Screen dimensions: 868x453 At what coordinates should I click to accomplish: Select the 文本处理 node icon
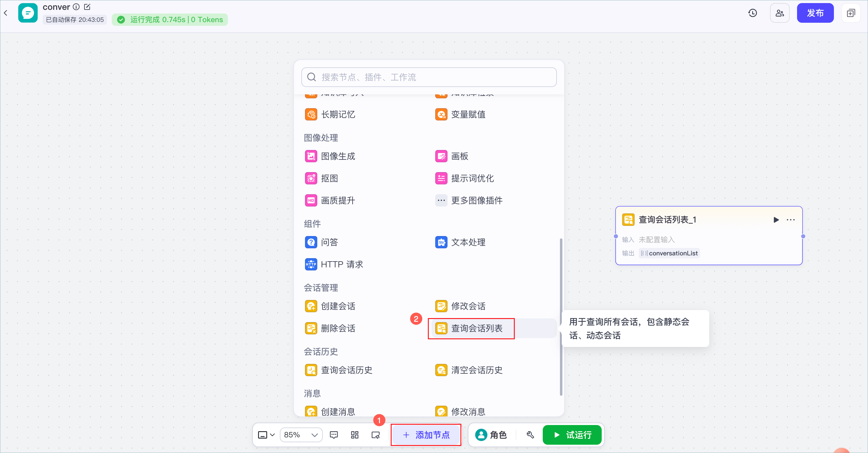click(x=441, y=242)
